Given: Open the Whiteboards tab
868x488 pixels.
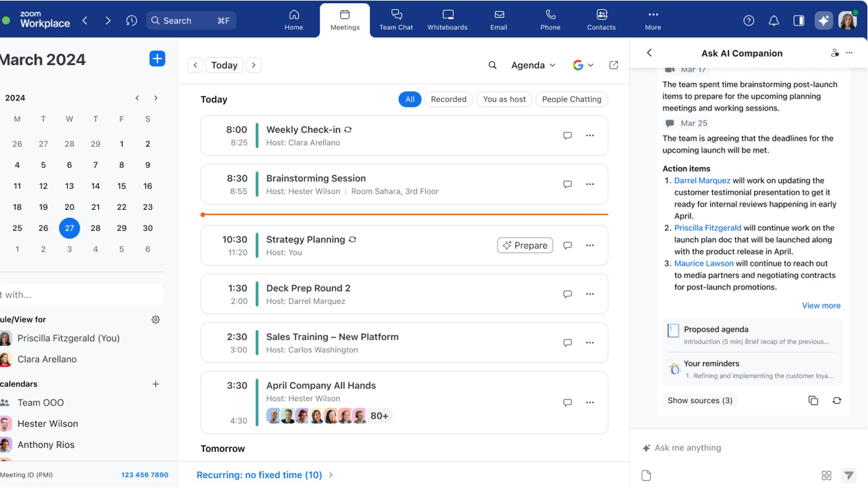Looking at the screenshot, I should coord(447,20).
